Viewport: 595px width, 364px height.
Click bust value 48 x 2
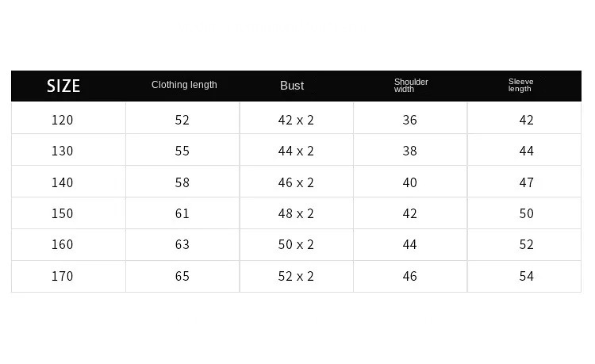click(296, 213)
